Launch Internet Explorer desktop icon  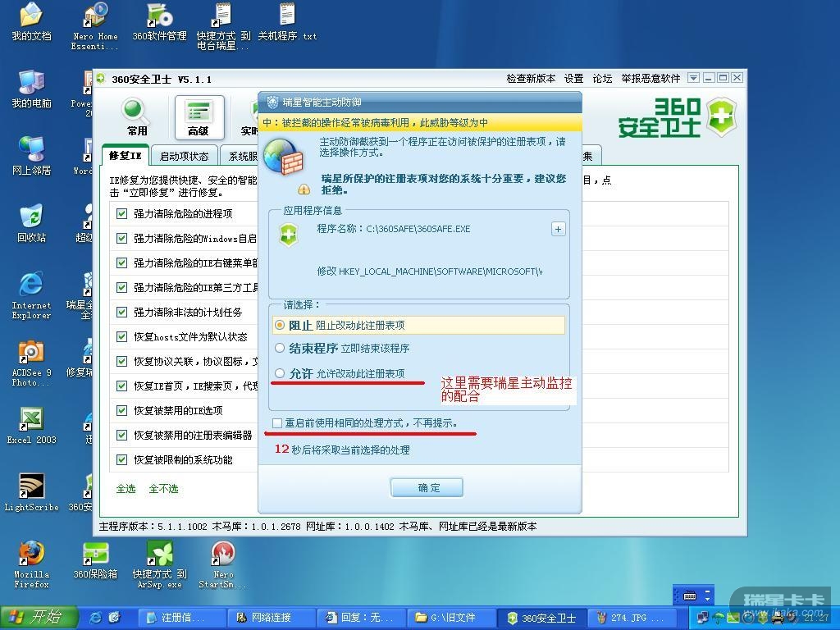(32, 295)
